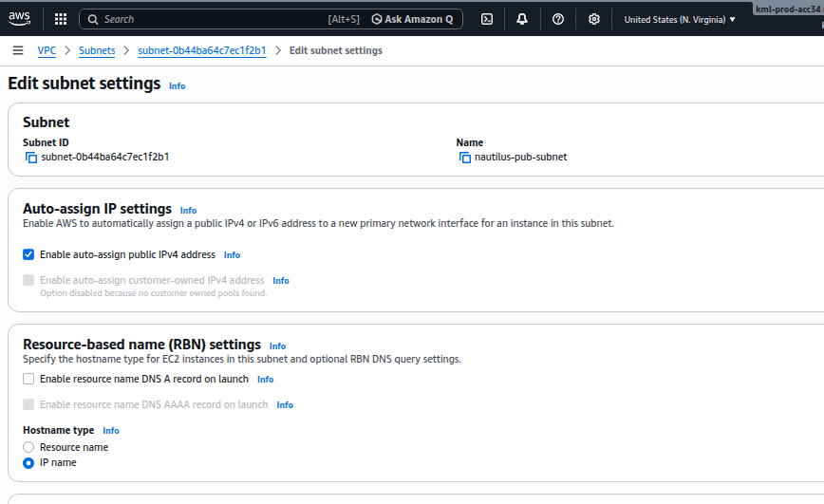Disable auto-assign public IPv4 address checkbox
Viewport: 824px width, 504px height.
pyautogui.click(x=28, y=254)
